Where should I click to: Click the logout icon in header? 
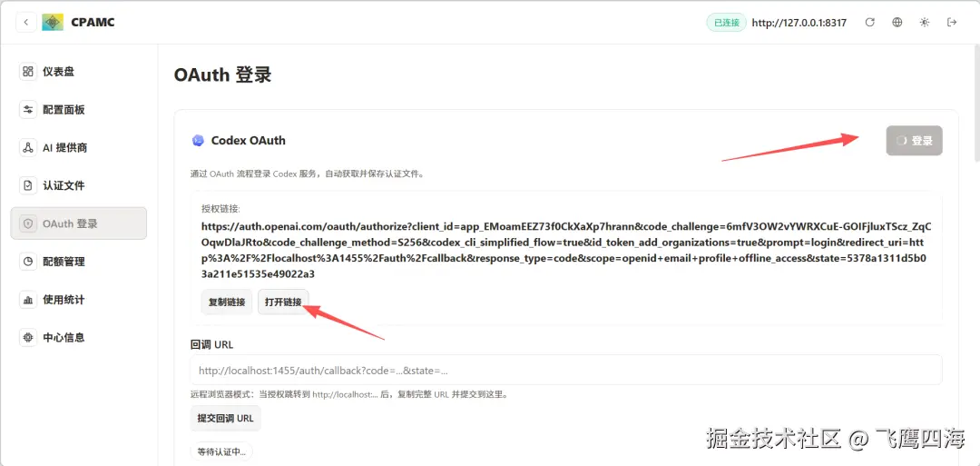[x=952, y=23]
